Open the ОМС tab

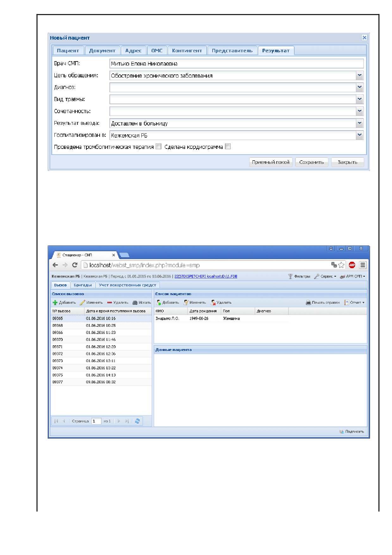click(x=157, y=51)
